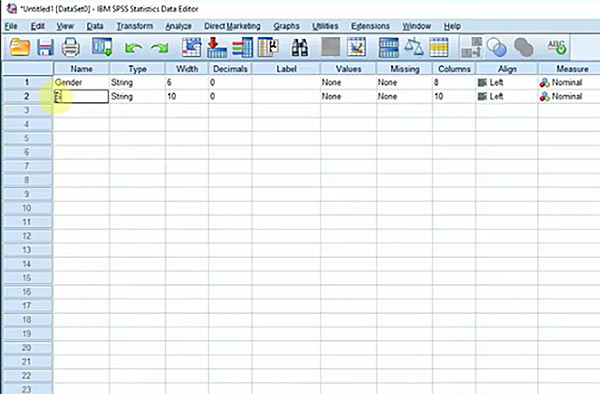Click Columns cell showing 8 for Gender
600x394 pixels.
pyautogui.click(x=454, y=82)
